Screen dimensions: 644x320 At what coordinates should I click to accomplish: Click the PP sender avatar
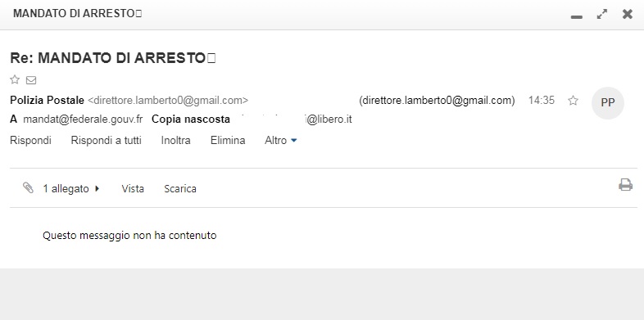pos(608,103)
